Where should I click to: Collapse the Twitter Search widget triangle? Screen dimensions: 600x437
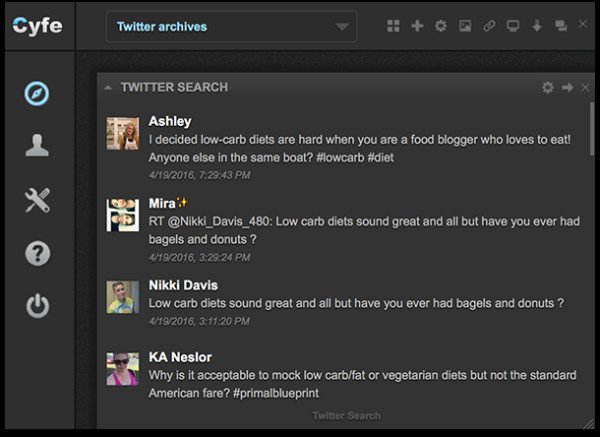[x=108, y=88]
